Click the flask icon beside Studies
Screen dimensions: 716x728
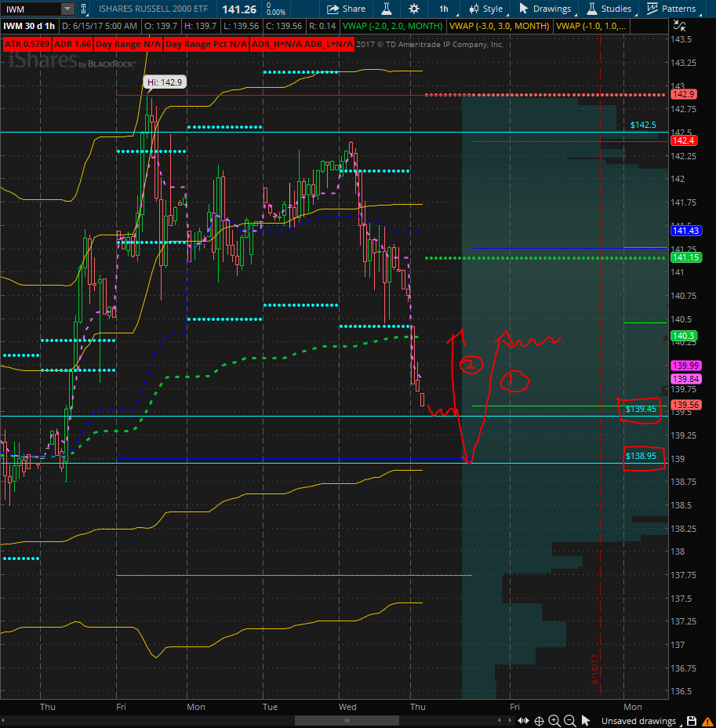(x=591, y=9)
